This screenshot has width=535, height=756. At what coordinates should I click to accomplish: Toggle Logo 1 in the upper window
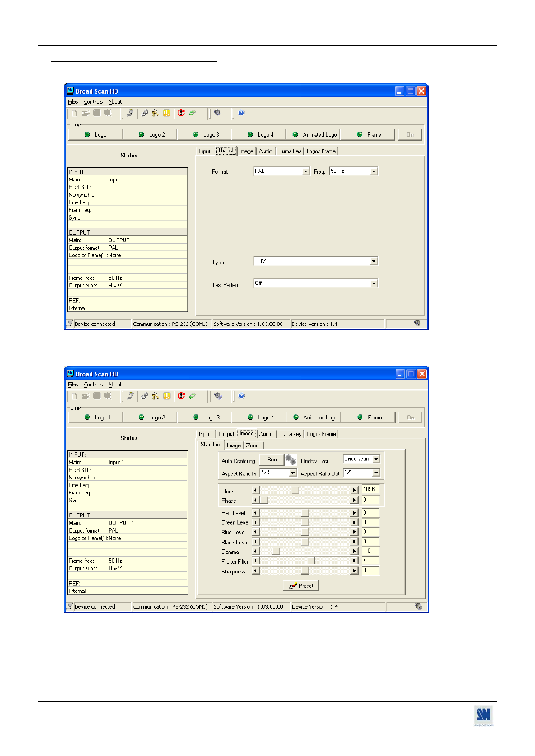point(96,135)
